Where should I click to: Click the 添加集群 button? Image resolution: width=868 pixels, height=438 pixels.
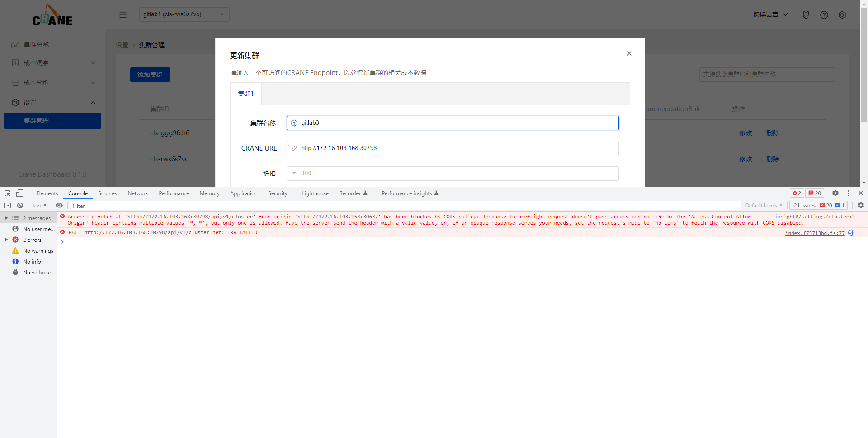150,74
